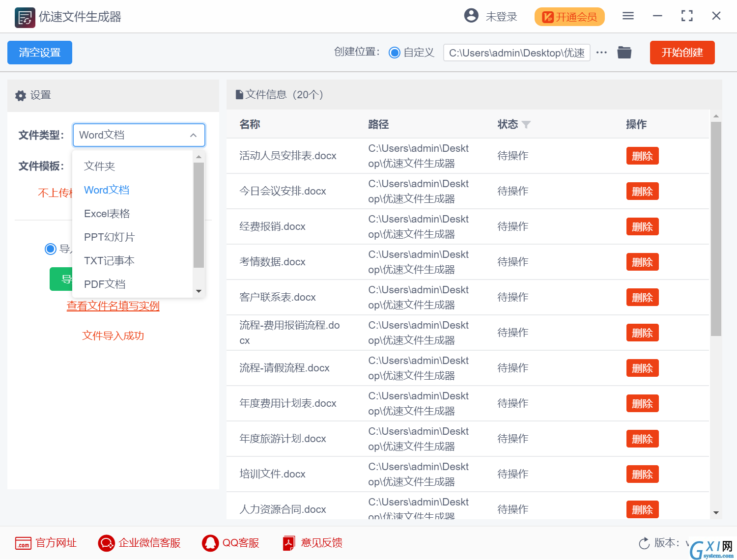
Task: Delete 流程-请假流程.docx row
Action: 642,368
